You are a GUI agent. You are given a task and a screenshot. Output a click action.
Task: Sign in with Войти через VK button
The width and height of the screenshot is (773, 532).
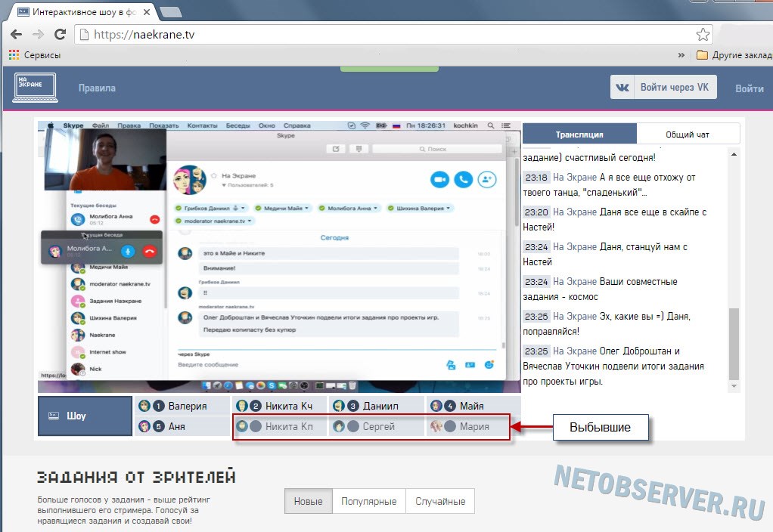pos(663,87)
